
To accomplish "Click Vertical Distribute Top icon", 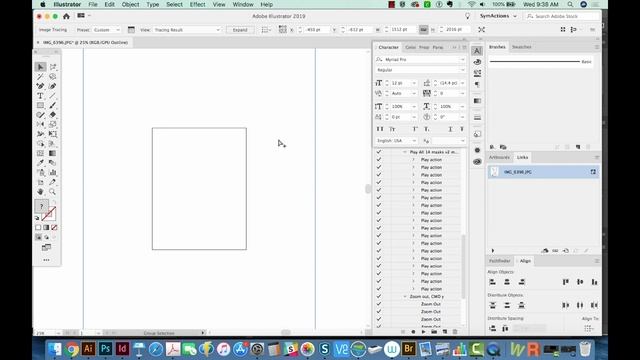I will [493, 305].
